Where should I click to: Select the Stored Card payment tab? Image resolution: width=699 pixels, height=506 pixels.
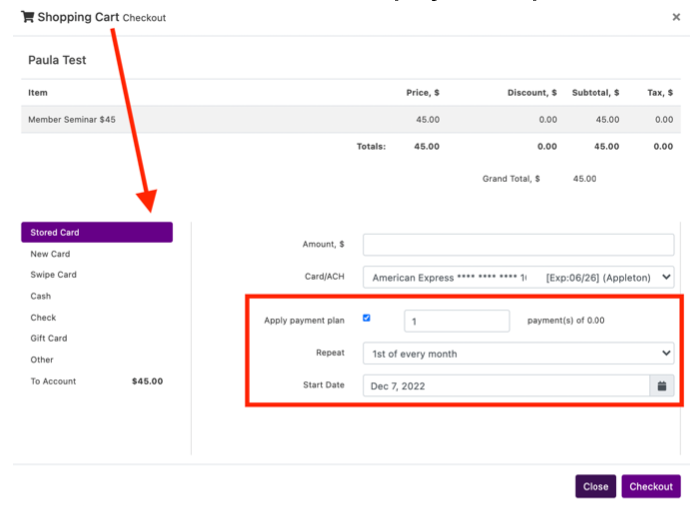[97, 232]
